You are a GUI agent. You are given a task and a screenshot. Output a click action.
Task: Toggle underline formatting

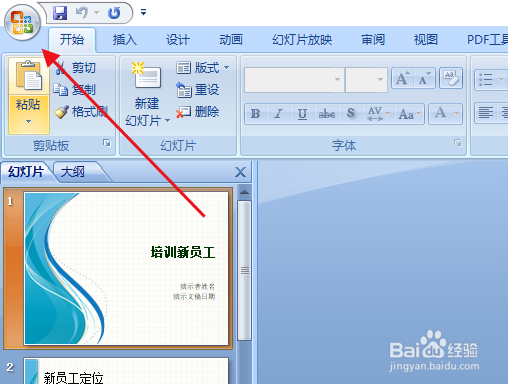[x=302, y=114]
